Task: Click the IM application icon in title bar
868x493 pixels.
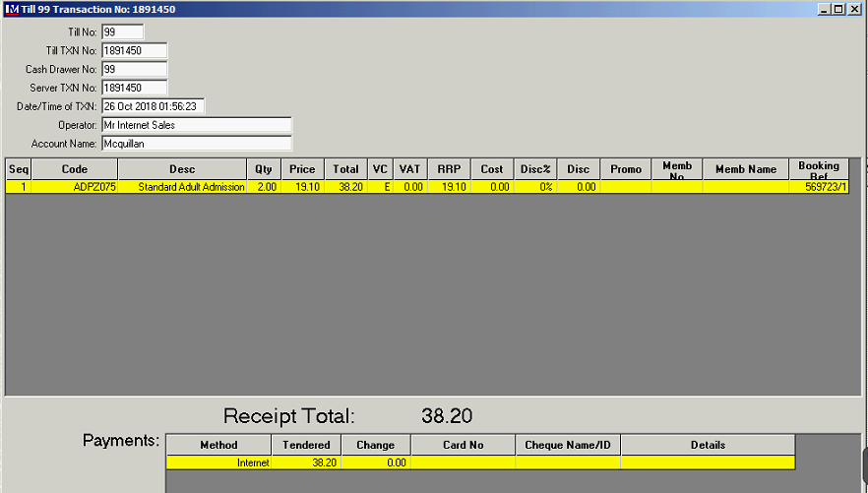Action: (x=12, y=9)
